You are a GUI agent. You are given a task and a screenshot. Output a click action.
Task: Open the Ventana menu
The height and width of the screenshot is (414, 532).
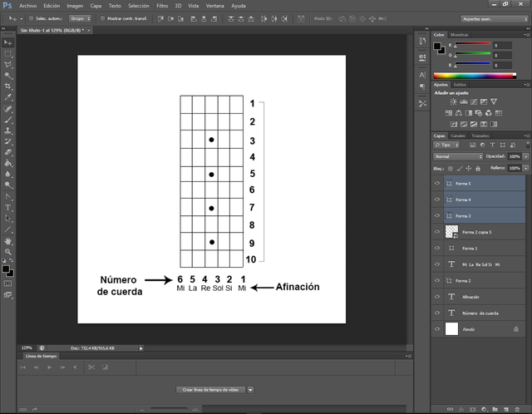point(215,6)
